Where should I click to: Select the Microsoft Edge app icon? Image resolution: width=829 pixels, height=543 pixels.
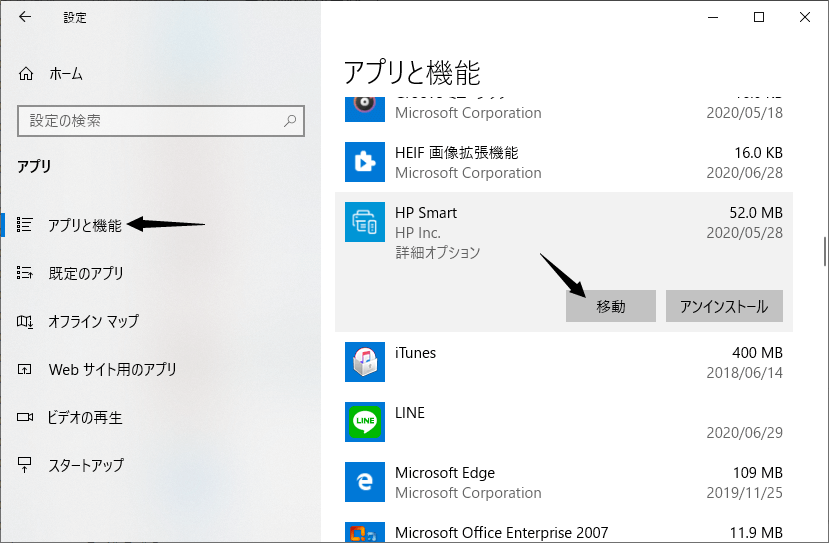365,482
